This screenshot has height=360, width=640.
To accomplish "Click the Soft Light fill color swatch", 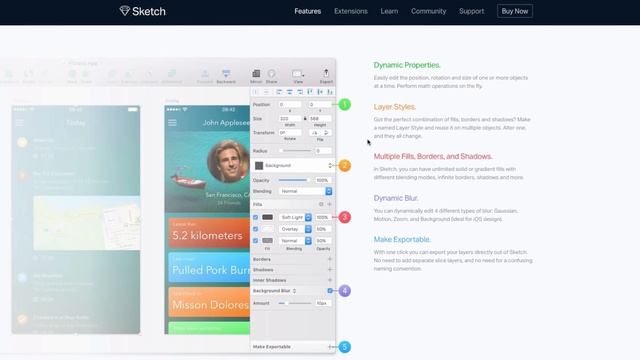I will pyautogui.click(x=267, y=218).
